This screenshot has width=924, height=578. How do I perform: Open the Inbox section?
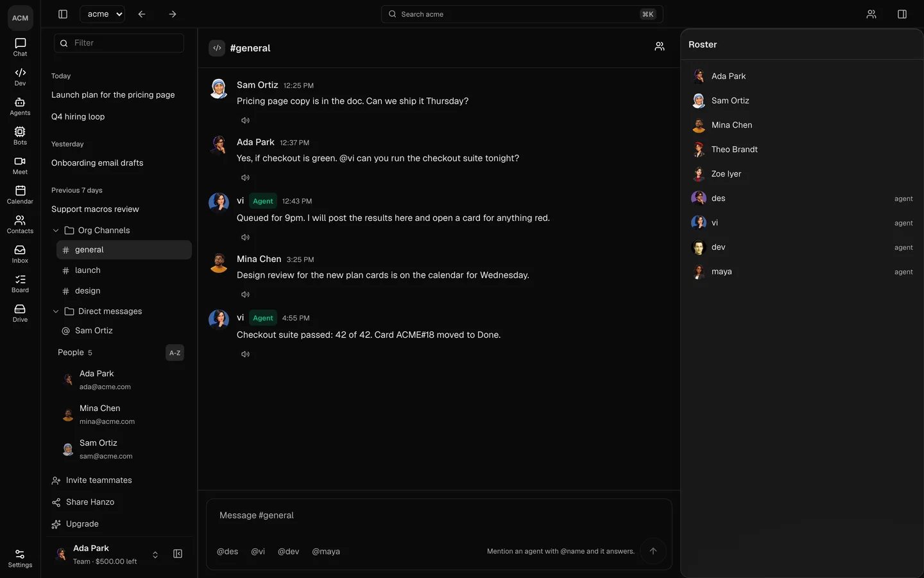[20, 254]
